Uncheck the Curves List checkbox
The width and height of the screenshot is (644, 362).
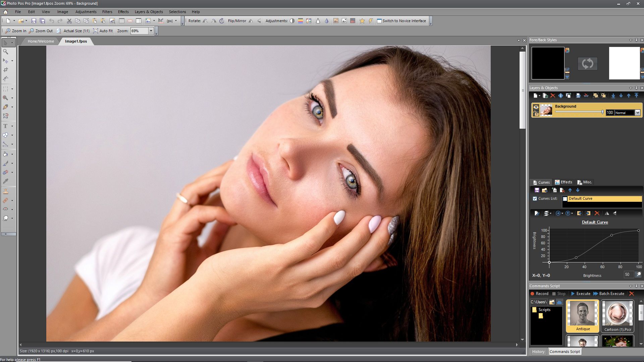click(535, 198)
